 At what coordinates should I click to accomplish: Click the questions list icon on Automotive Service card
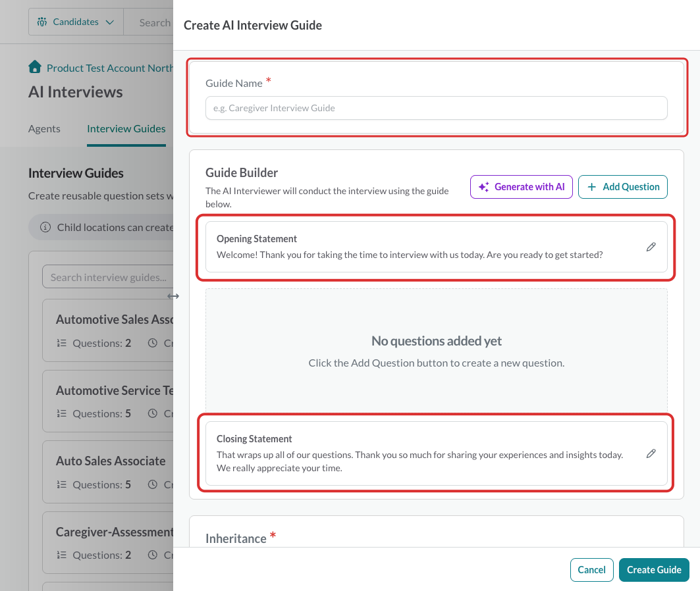coord(62,413)
